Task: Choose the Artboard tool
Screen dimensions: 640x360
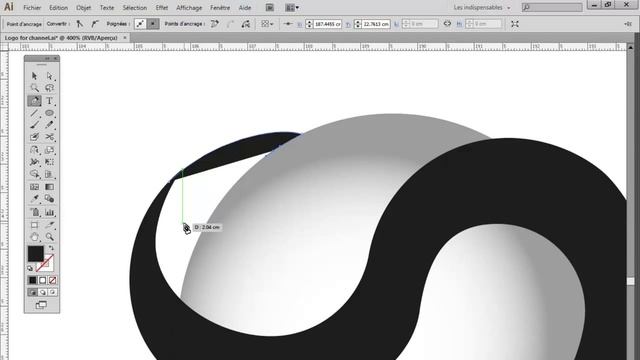Action: pyautogui.click(x=34, y=225)
